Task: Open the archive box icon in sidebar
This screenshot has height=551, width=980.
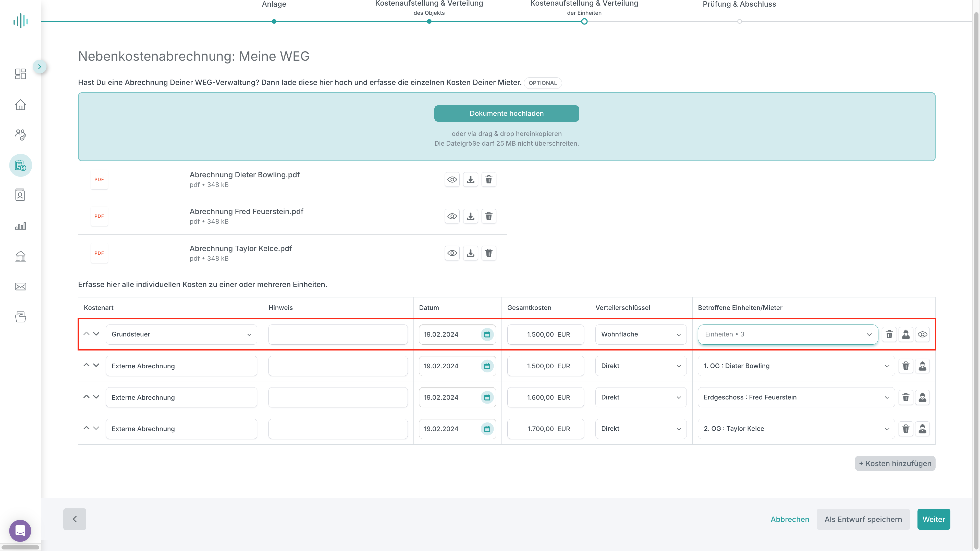Action: point(20,317)
